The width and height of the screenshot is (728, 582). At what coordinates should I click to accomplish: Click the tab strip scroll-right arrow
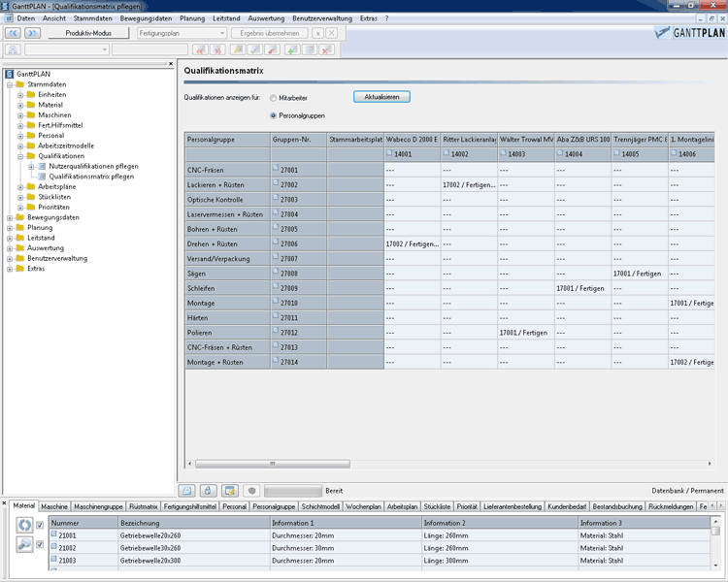click(720, 506)
